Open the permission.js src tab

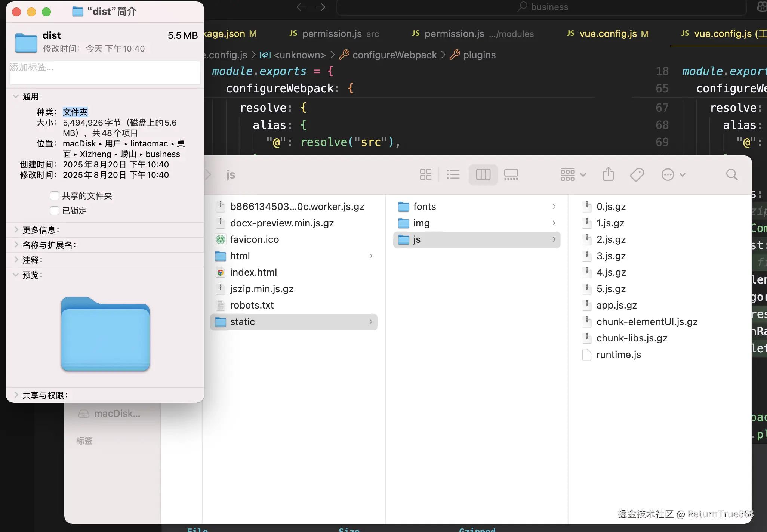point(334,34)
